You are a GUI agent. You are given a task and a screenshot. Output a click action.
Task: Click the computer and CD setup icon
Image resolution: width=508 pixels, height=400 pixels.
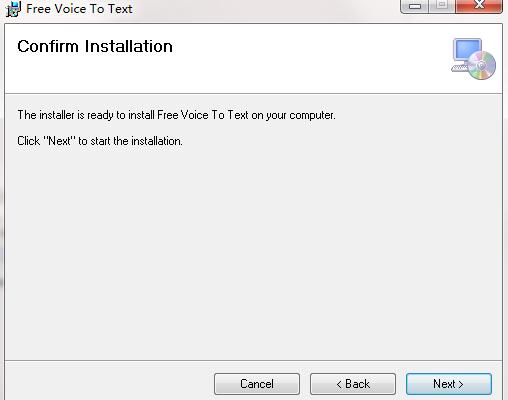click(x=473, y=59)
